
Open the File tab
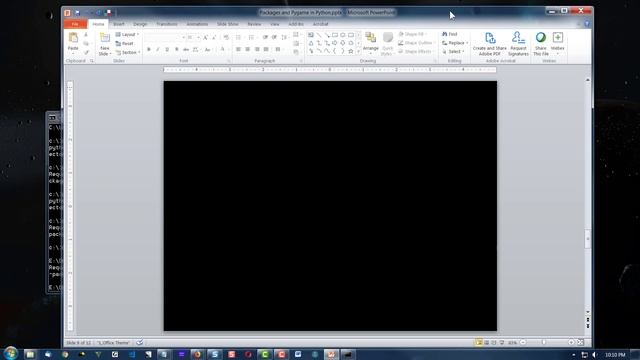(x=75, y=24)
